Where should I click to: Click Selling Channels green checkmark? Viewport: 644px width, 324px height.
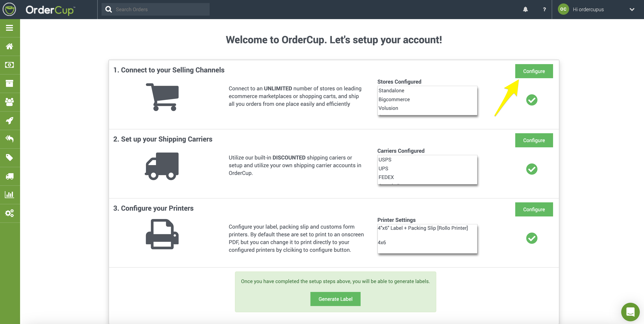pos(531,100)
